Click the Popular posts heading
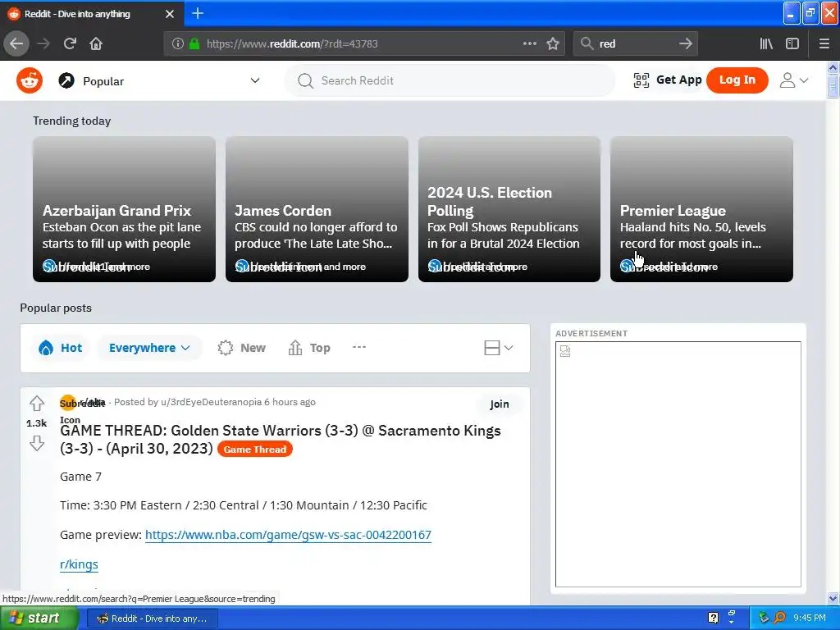This screenshot has width=840, height=630. [x=56, y=308]
